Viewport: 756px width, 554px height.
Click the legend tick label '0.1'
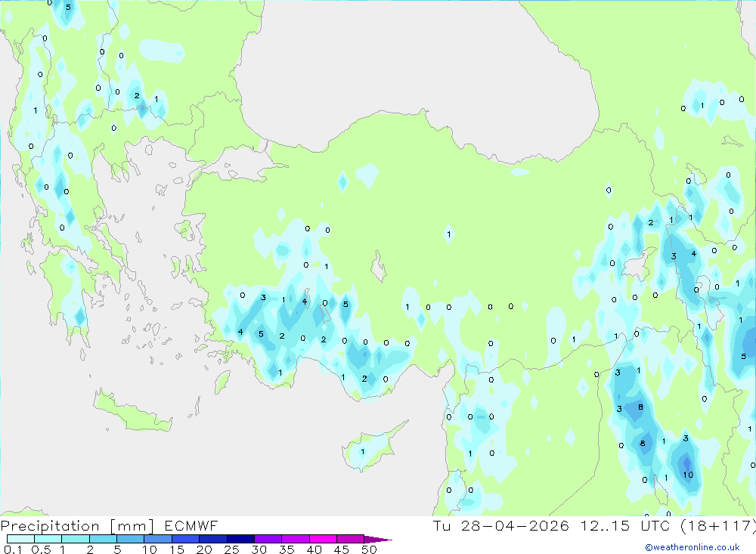[x=13, y=549]
